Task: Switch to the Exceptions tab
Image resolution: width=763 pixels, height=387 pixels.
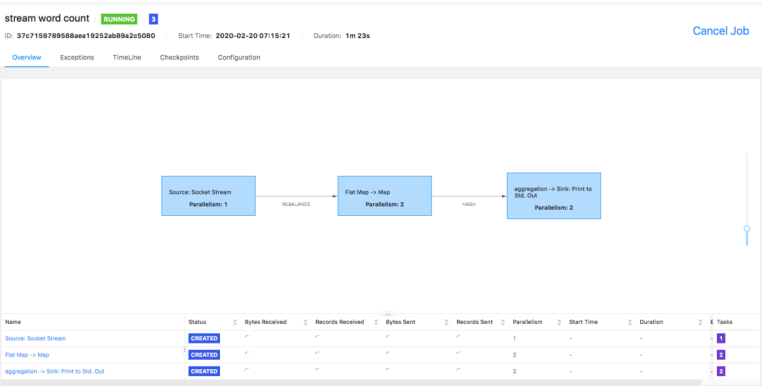Action: pos(77,57)
